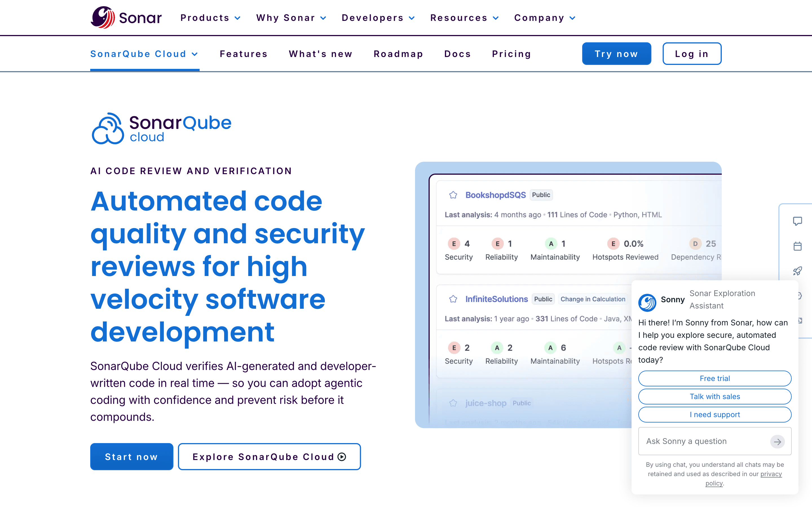Click the A maintainability badge for InfiniteSolutions

(x=550, y=348)
